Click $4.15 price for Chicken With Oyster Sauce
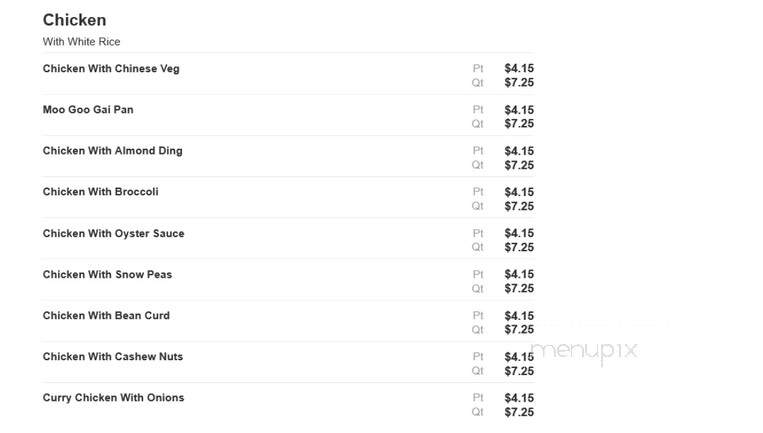763x433 pixels. 519,233
